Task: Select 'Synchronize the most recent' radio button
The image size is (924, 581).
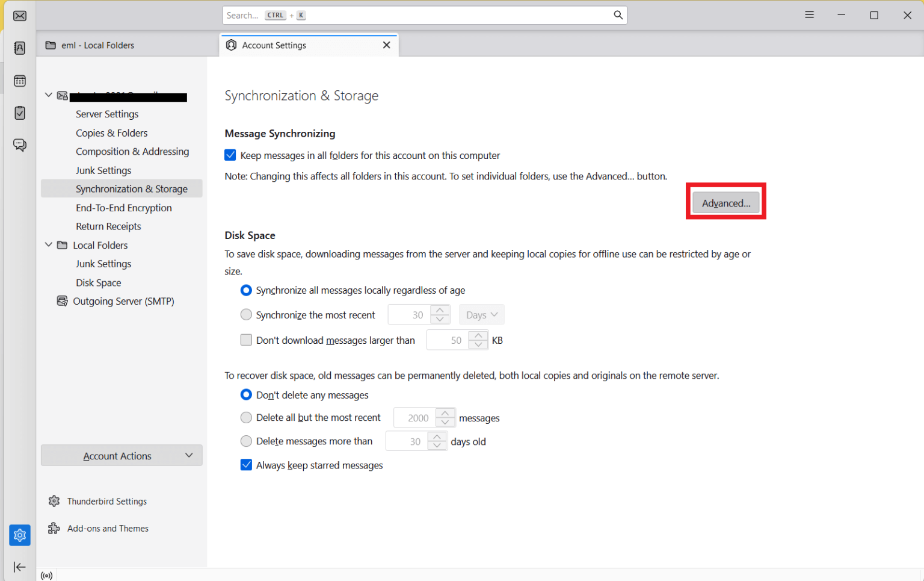Action: coord(246,314)
